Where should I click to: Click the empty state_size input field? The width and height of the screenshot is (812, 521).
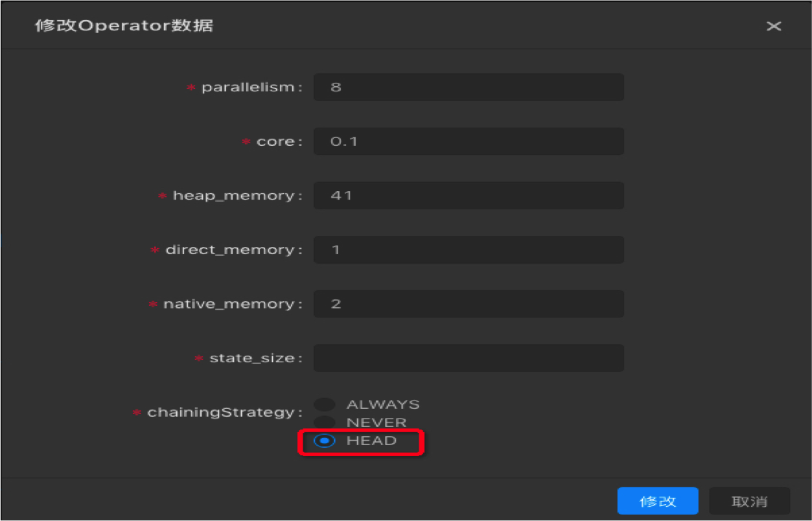(468, 358)
